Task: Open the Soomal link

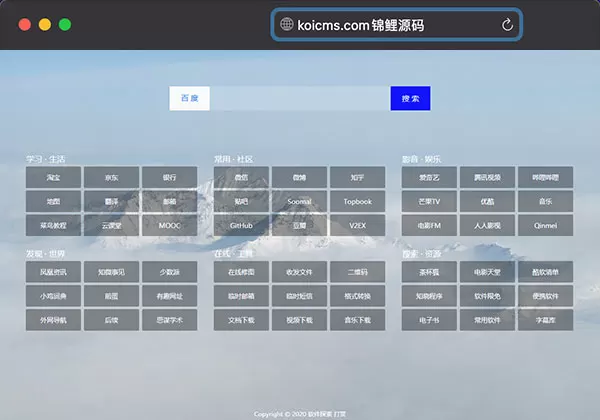Action: click(300, 201)
